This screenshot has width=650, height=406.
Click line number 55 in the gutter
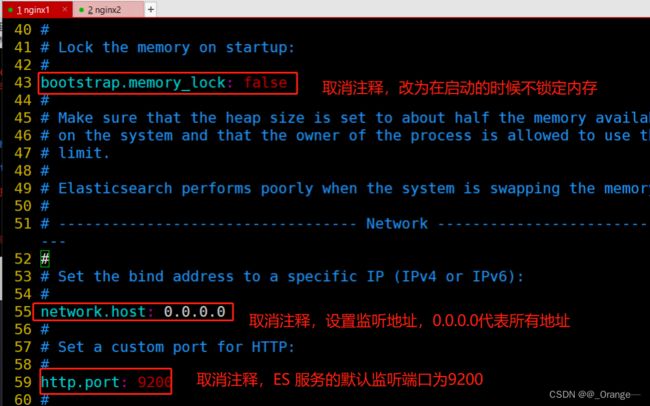pyautogui.click(x=23, y=312)
